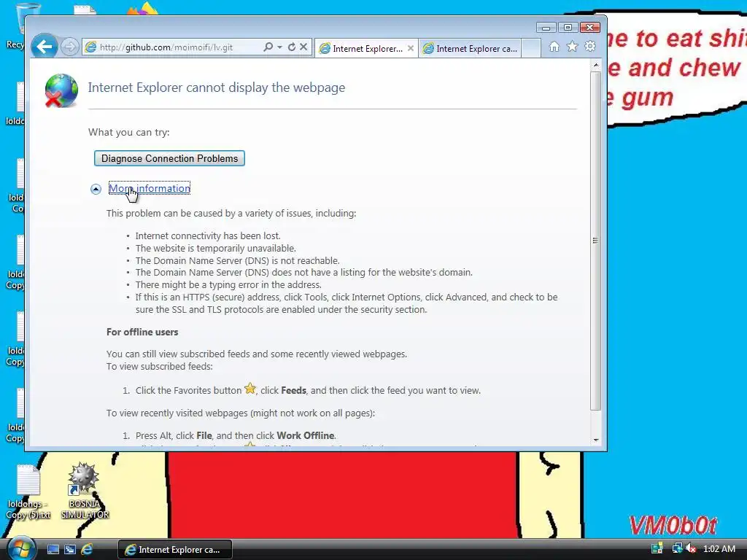Open the Tools gear menu

(x=590, y=47)
